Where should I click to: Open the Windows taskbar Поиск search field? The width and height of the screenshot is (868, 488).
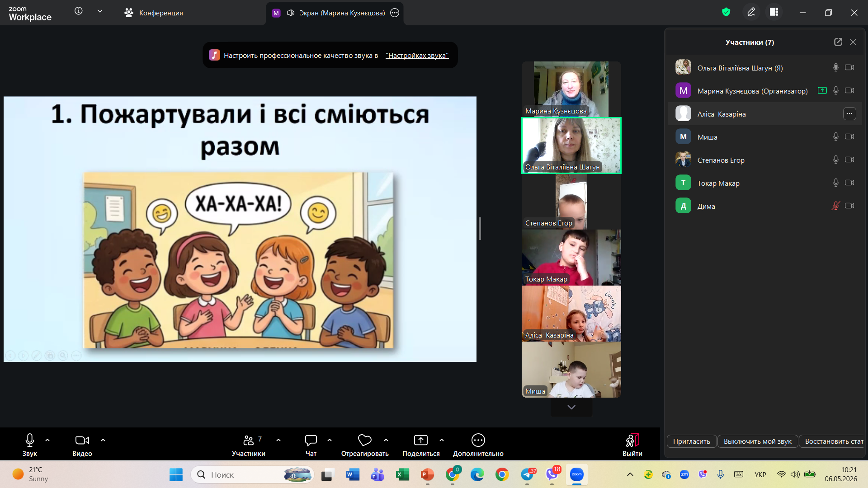coord(252,474)
